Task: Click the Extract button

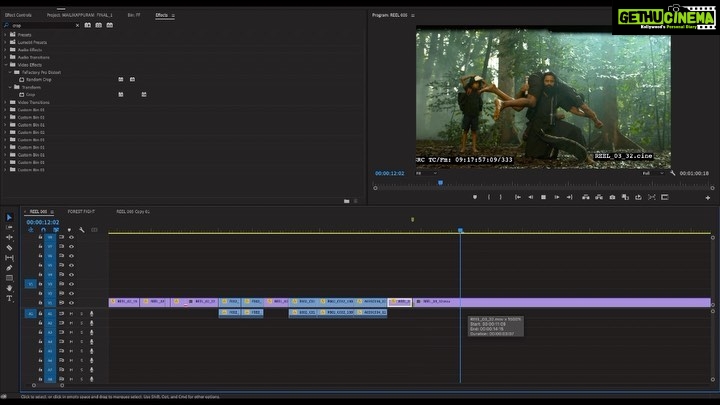Action: [x=599, y=197]
